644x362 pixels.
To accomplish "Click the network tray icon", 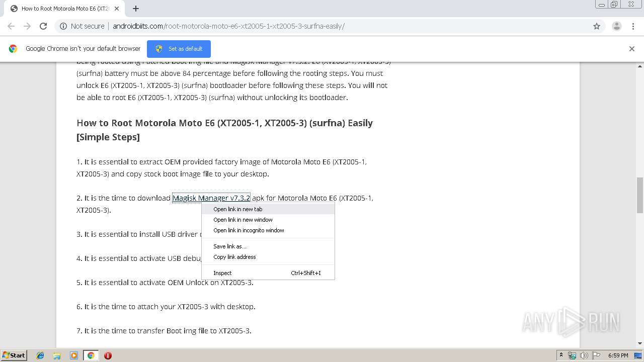I will (x=572, y=355).
